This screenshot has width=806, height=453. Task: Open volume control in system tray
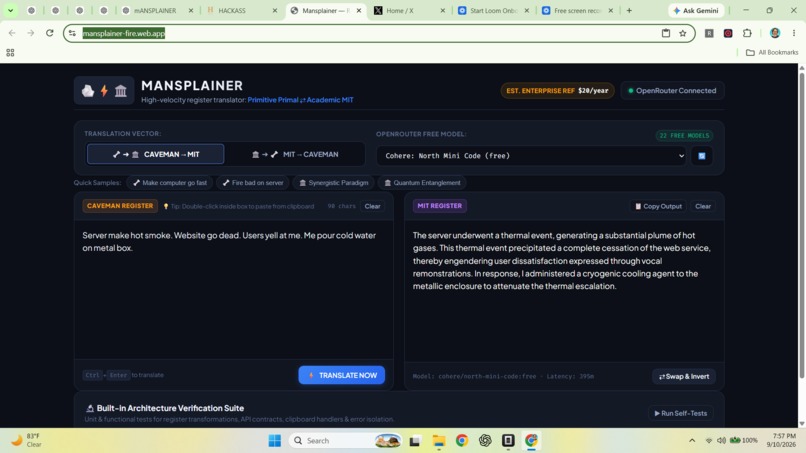[721, 441]
